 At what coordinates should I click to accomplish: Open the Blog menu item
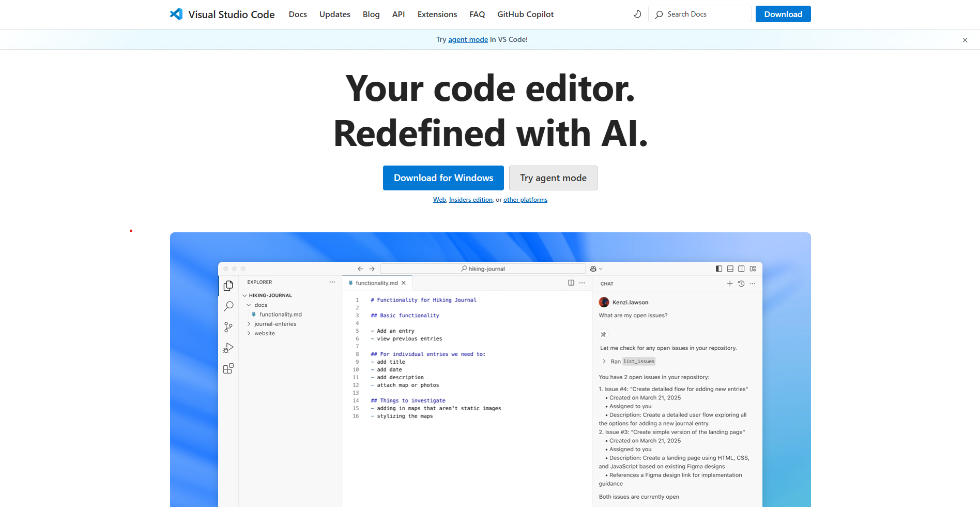(371, 14)
